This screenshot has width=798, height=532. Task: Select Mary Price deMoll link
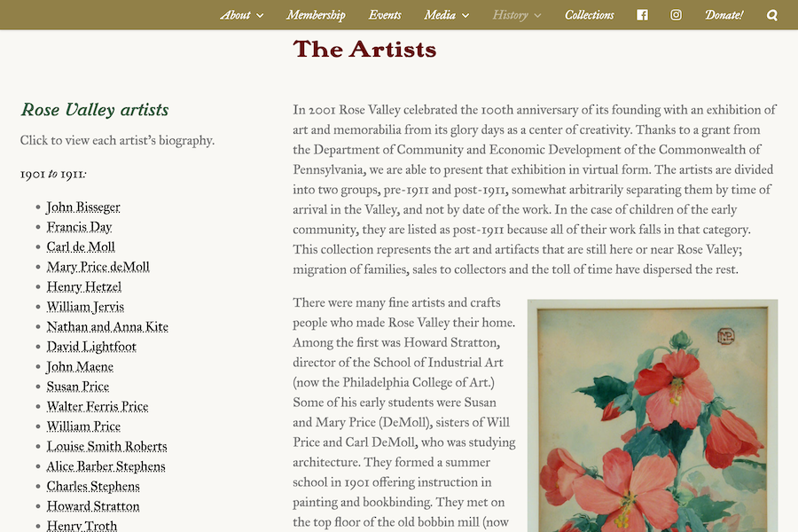tap(98, 267)
